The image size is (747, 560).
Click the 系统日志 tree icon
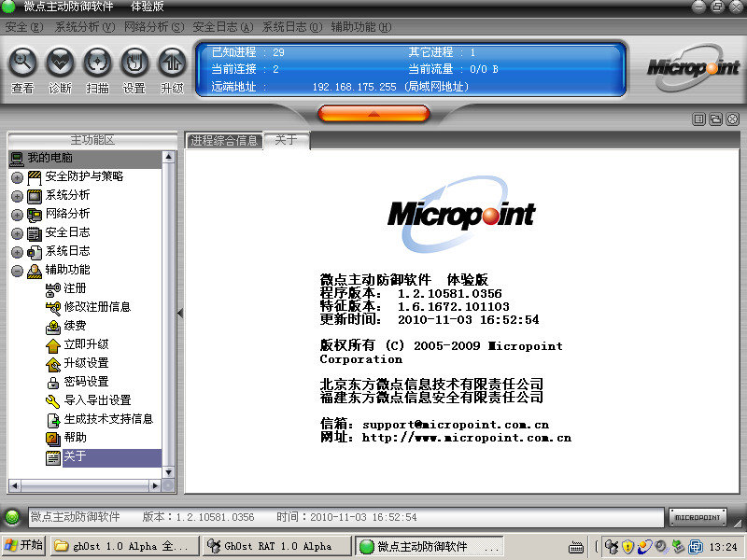35,252
